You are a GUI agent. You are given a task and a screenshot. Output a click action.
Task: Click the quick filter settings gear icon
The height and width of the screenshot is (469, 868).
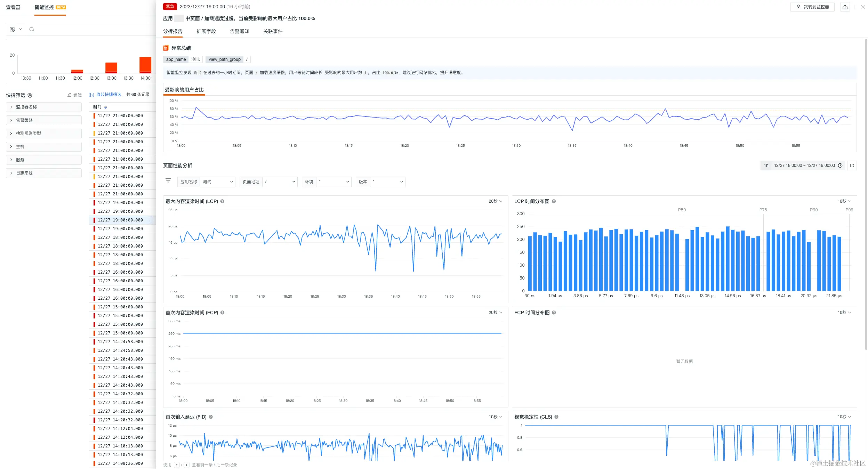pos(30,95)
